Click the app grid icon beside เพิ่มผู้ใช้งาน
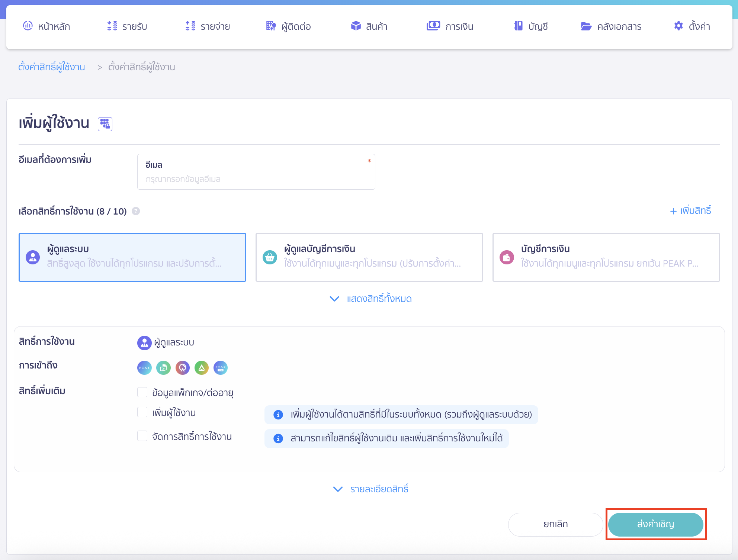Image resolution: width=738 pixels, height=560 pixels. tap(105, 124)
